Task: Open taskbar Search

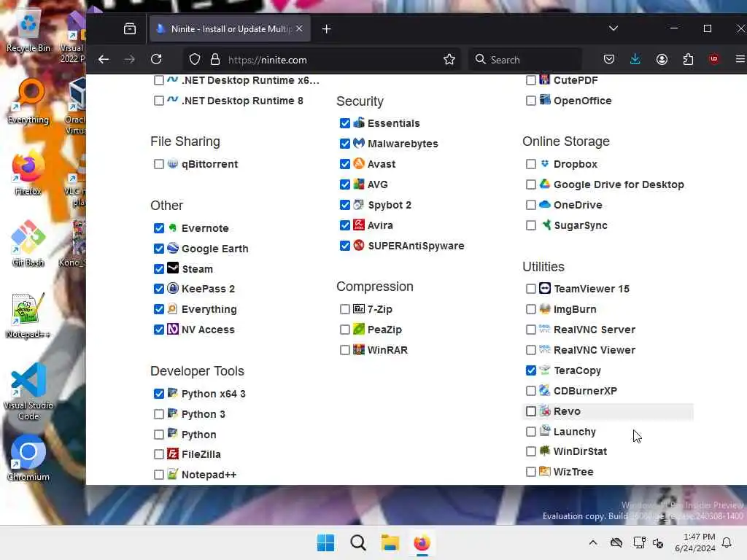Action: click(x=357, y=542)
